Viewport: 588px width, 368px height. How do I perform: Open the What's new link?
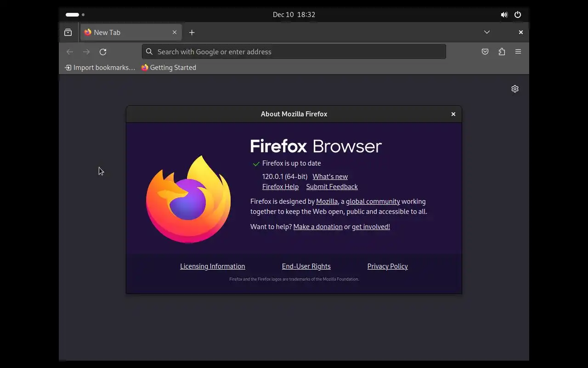click(330, 177)
